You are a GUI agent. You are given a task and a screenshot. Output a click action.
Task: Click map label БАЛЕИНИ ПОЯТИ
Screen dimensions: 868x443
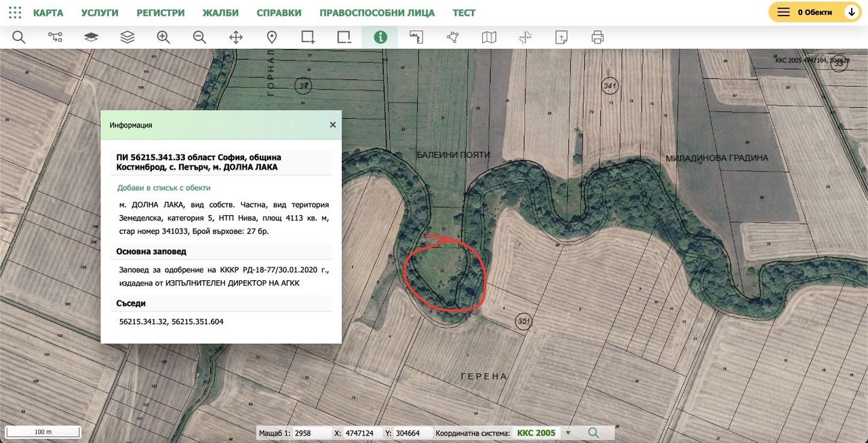tap(453, 155)
